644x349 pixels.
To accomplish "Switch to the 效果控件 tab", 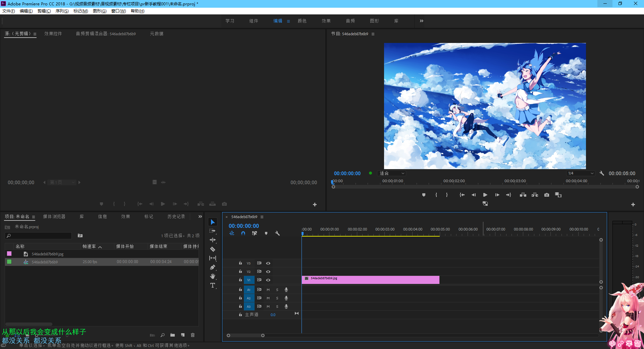I will click(53, 34).
